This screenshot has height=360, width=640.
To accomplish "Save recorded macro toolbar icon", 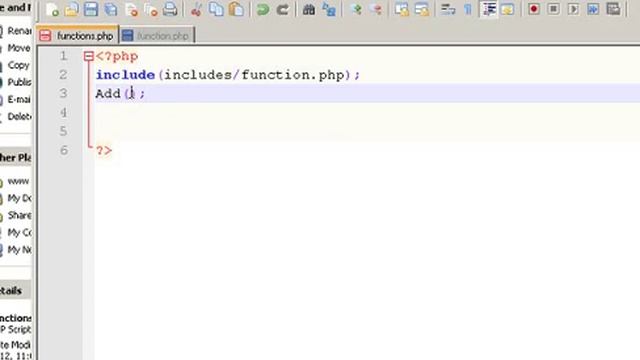I will point(613,9).
